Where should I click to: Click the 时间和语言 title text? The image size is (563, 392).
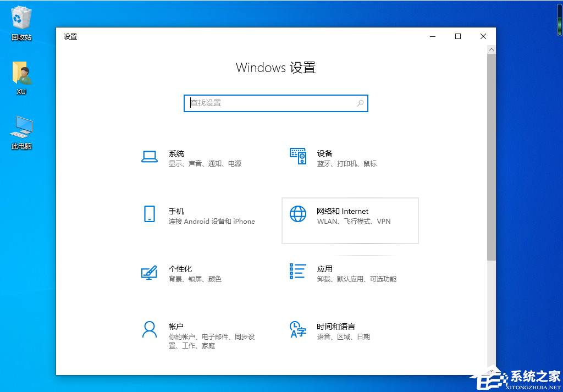tap(336, 326)
